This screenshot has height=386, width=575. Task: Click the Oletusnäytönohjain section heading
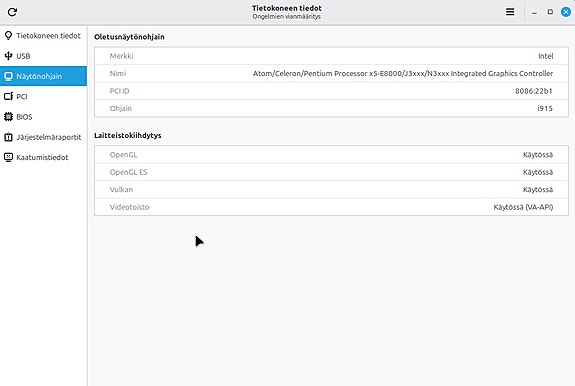pyautogui.click(x=129, y=37)
